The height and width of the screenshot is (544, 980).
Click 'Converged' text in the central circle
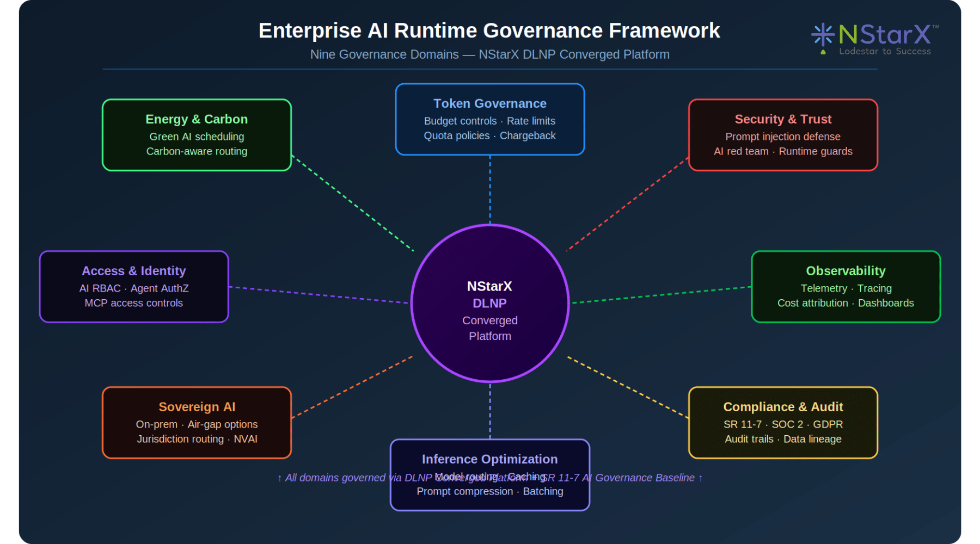tap(490, 320)
